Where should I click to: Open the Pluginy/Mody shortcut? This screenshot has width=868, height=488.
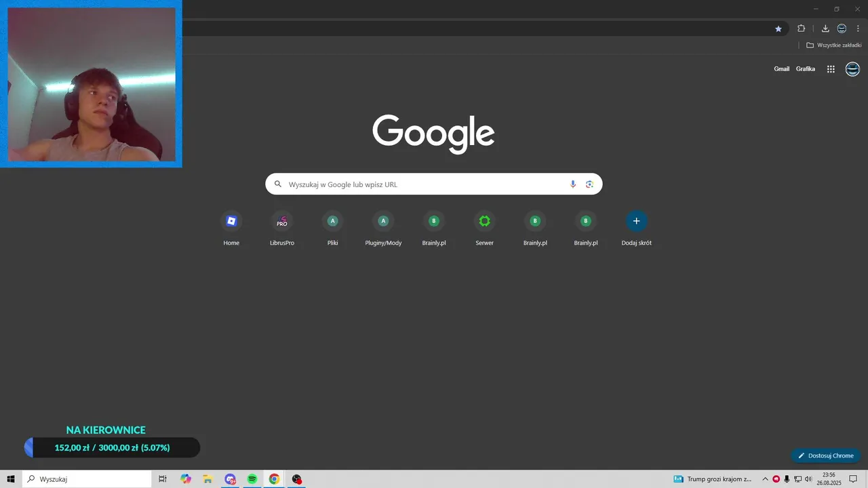[x=383, y=229]
